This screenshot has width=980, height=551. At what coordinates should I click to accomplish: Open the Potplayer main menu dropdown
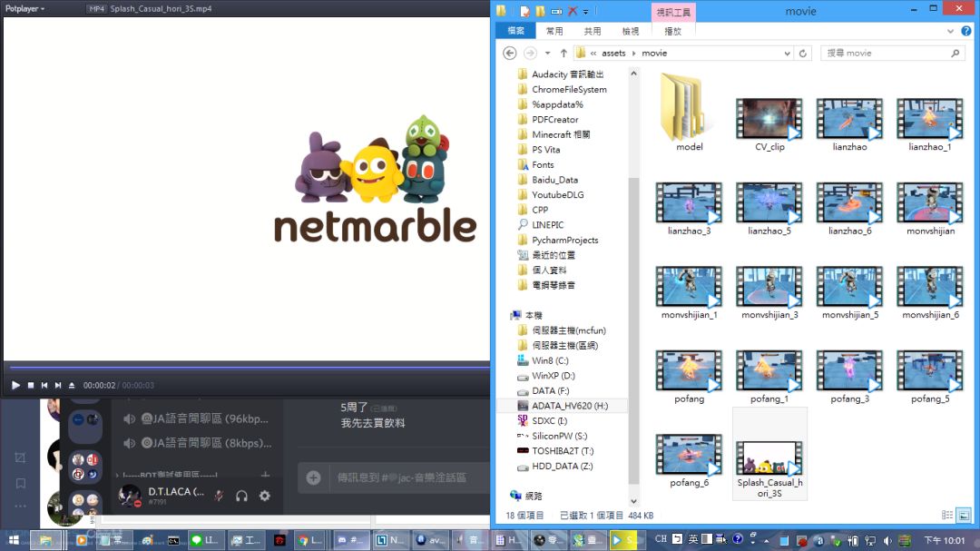tap(25, 9)
